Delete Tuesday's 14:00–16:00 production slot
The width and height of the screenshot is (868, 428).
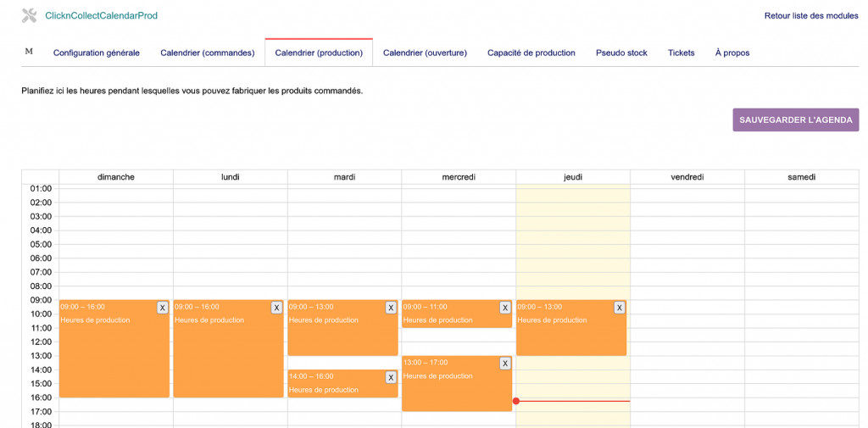(391, 377)
